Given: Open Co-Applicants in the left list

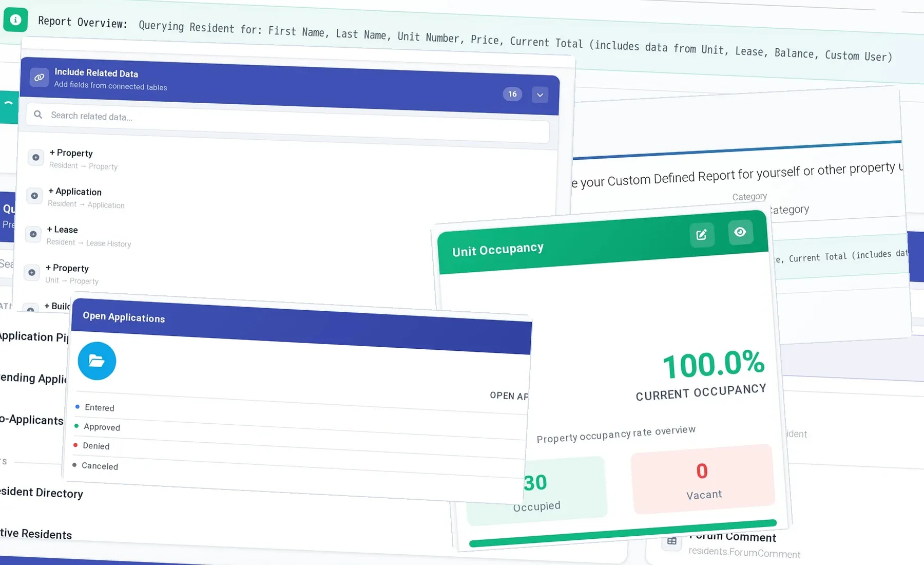Looking at the screenshot, I should (31, 419).
